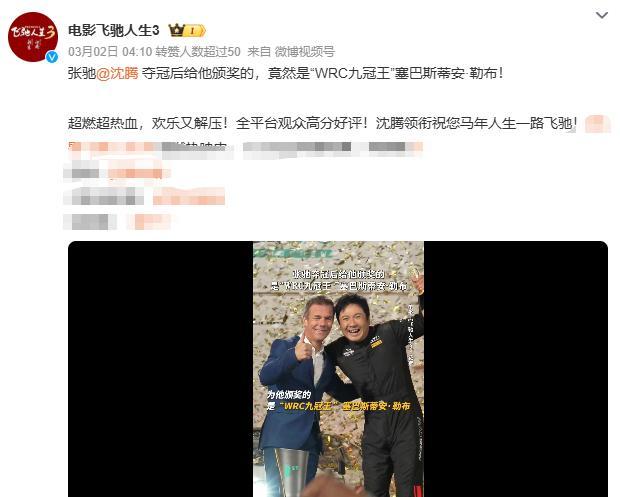The height and width of the screenshot is (497, 620).
Task: Select the 超燃超热血 paragraph text
Action: (322, 123)
